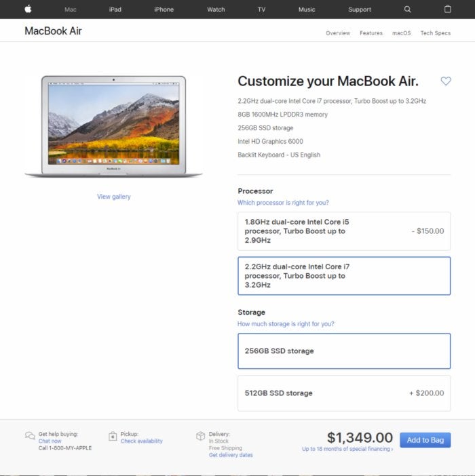
Task: Open the Support menu item
Action: [x=360, y=9]
